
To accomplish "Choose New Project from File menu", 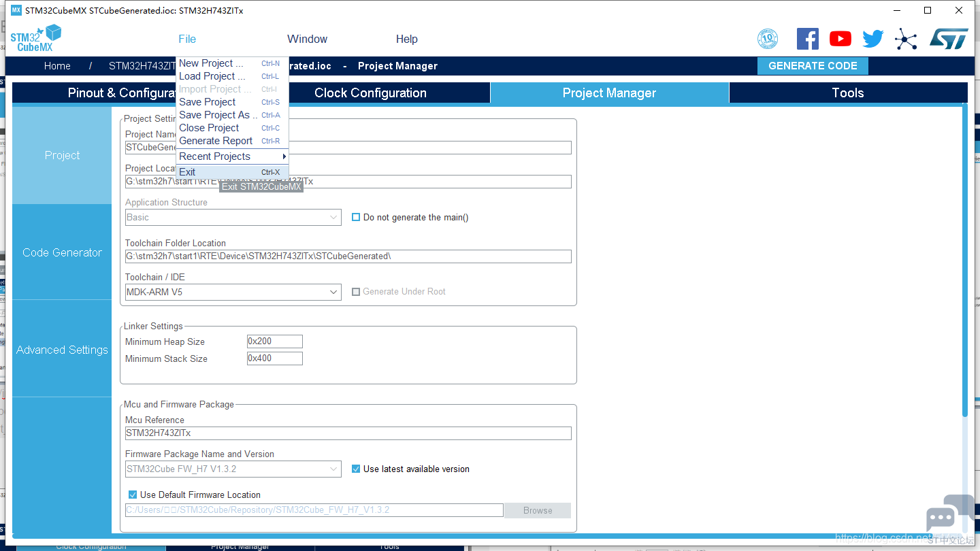I will [x=232, y=63].
